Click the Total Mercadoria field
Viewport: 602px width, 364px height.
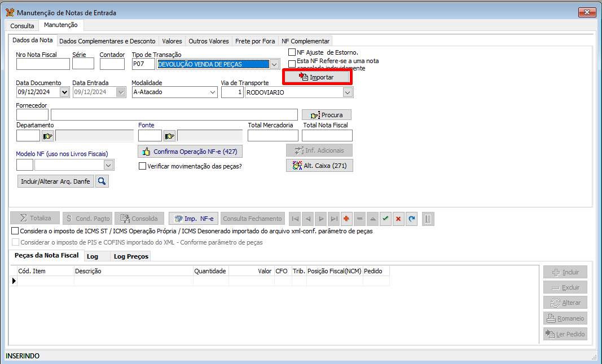click(x=273, y=136)
